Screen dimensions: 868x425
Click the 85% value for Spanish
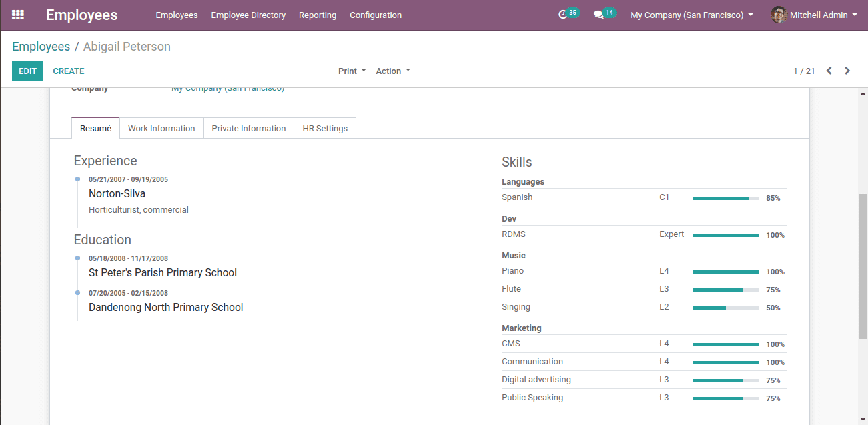pos(773,198)
